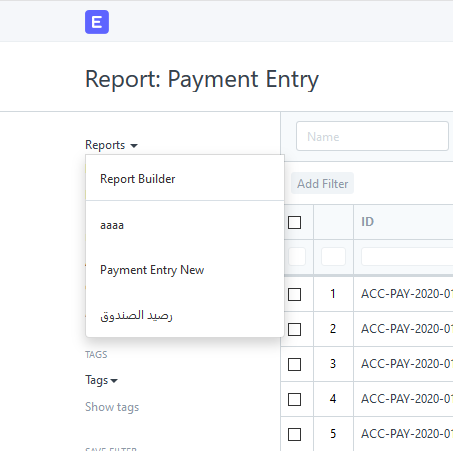This screenshot has width=453, height=451.
Task: Click the row number 3 cell
Action: pos(333,364)
